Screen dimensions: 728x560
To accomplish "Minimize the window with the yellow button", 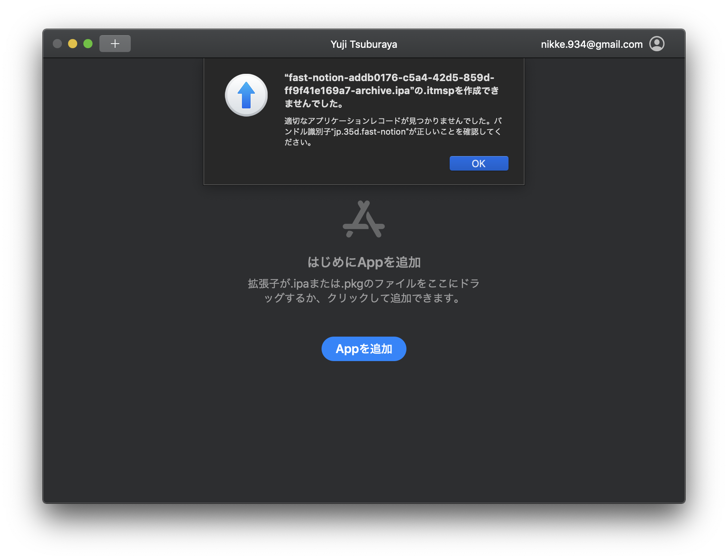I will pyautogui.click(x=73, y=44).
